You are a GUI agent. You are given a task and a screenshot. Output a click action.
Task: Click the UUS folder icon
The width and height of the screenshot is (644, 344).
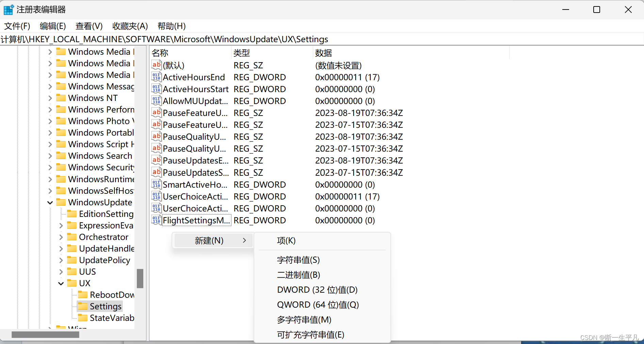pyautogui.click(x=72, y=271)
